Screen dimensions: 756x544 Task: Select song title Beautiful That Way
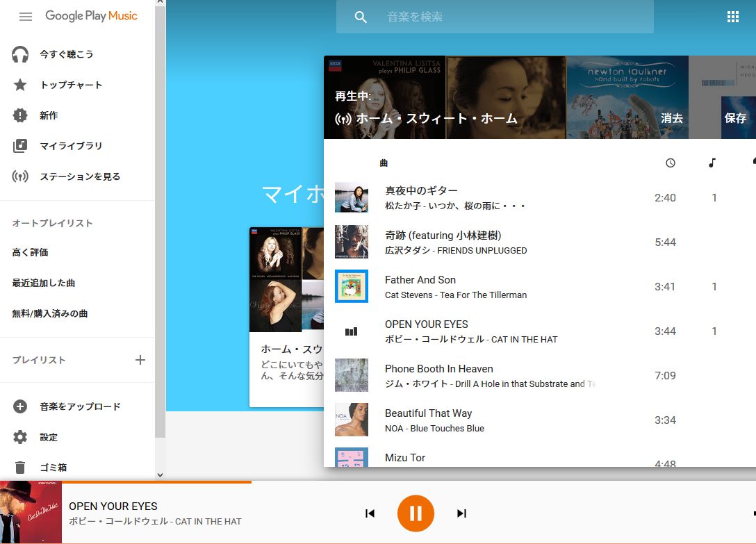[x=429, y=413]
